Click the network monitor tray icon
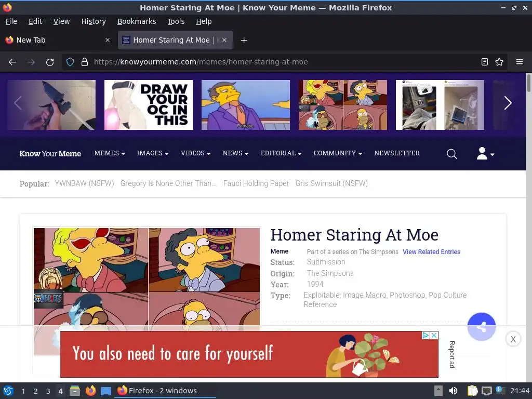The height and width of the screenshot is (399, 532). click(x=486, y=391)
